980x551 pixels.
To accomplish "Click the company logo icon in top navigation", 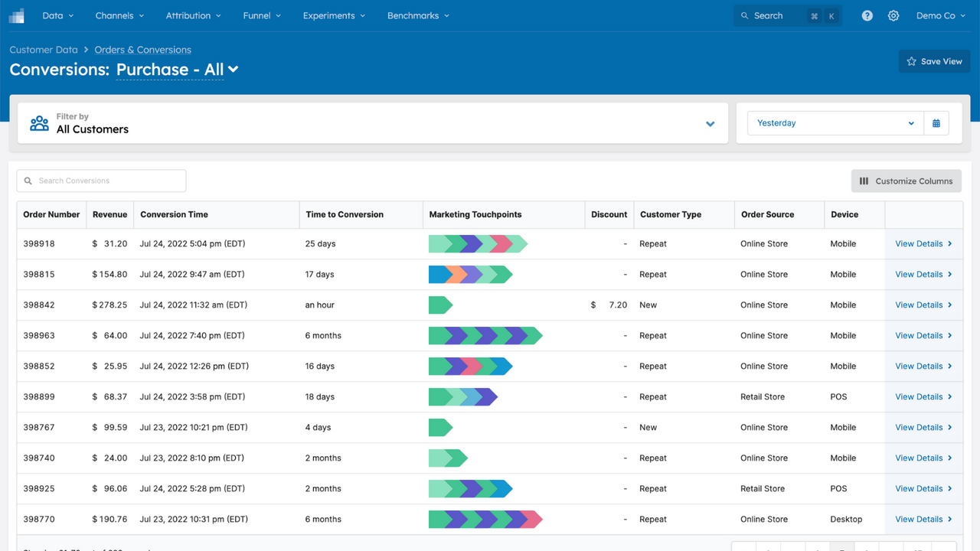I will click(17, 15).
